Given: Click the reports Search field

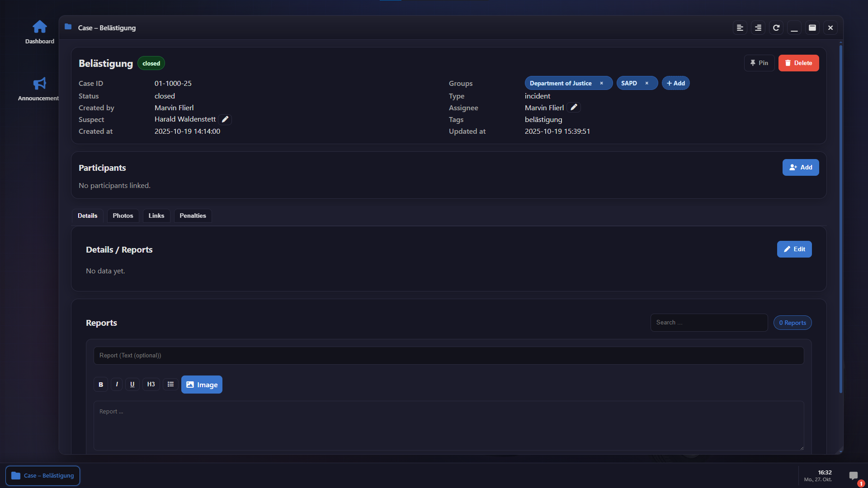Looking at the screenshot, I should pos(709,323).
